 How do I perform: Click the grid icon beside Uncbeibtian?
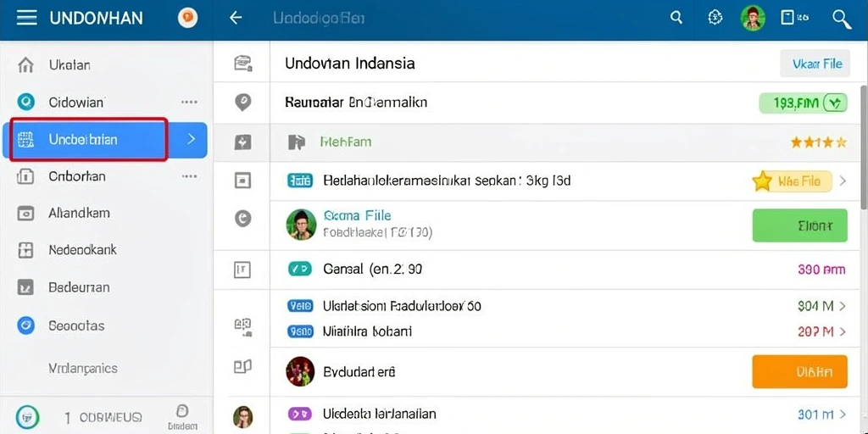tap(25, 140)
